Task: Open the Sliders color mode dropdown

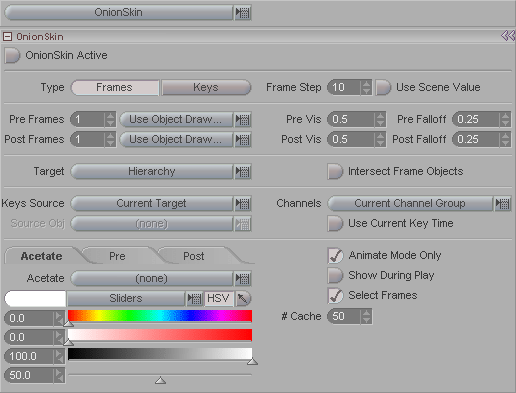Action: tap(126, 298)
